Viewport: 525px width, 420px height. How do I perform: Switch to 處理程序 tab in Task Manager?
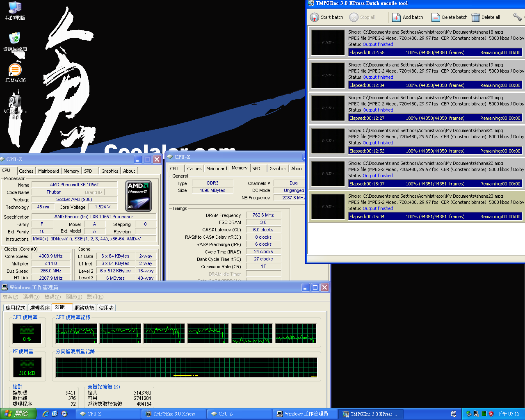click(40, 308)
